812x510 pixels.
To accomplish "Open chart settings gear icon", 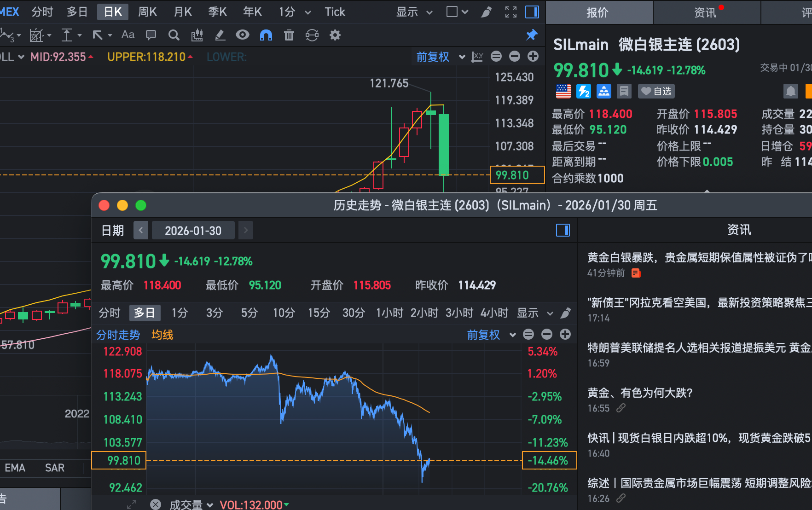I will pos(335,35).
